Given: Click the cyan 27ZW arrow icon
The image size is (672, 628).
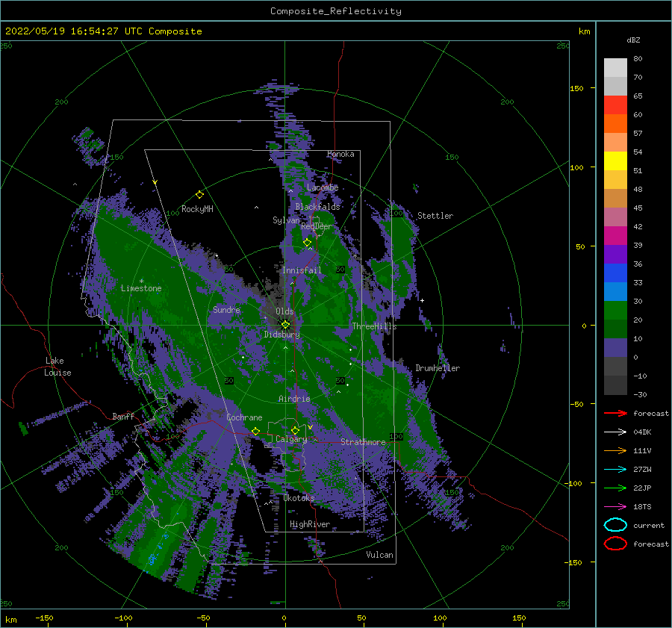Looking at the screenshot, I should tap(615, 470).
